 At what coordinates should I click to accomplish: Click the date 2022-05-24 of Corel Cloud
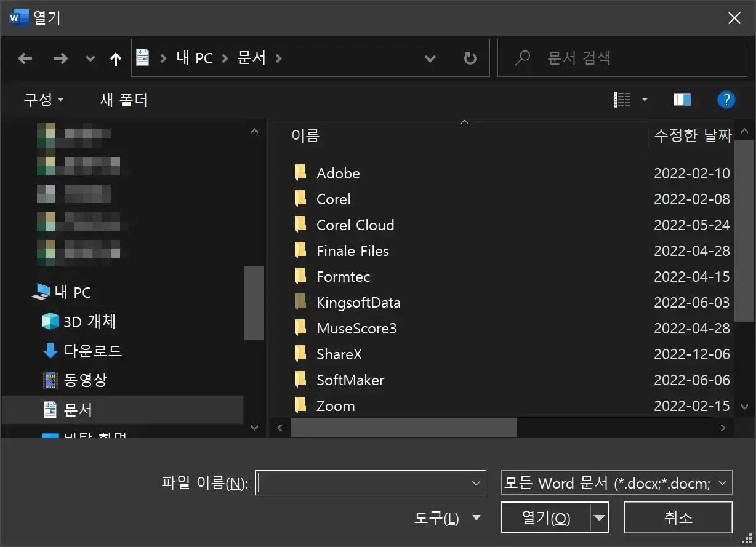click(x=692, y=225)
